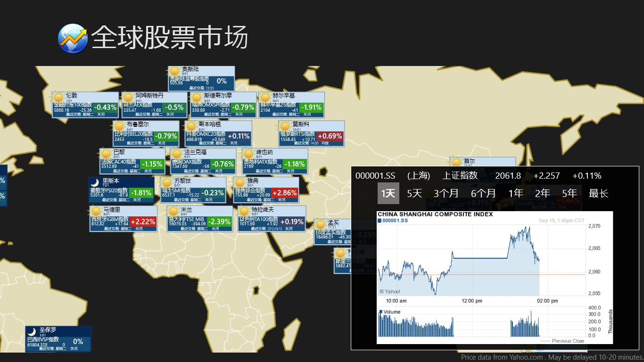Click the moon icon on the 圣保罗 tile

point(32,331)
